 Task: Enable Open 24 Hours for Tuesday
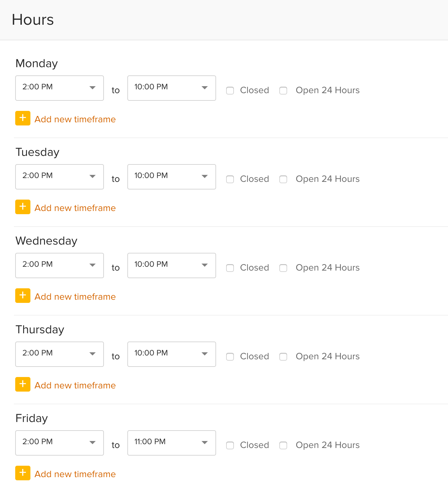[x=283, y=179]
